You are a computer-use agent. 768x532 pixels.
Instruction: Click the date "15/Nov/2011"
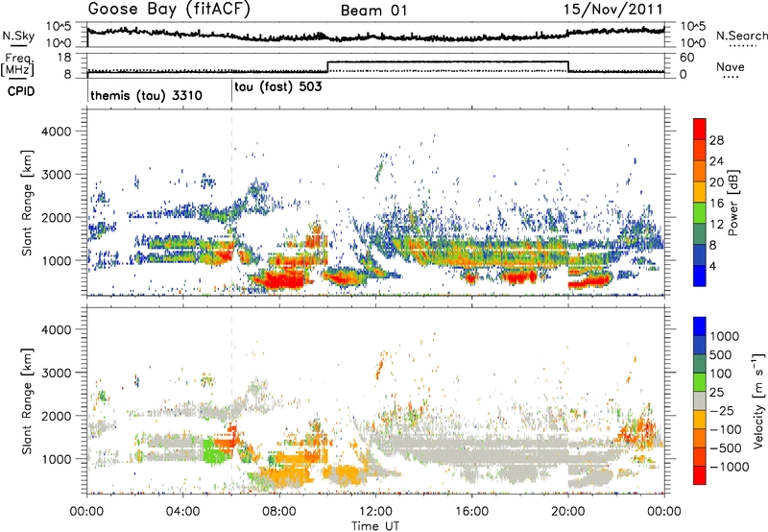click(612, 9)
